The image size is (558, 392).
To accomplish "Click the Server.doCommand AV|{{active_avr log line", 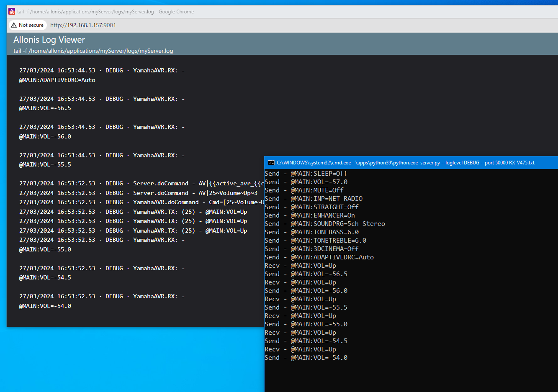I will 141,183.
